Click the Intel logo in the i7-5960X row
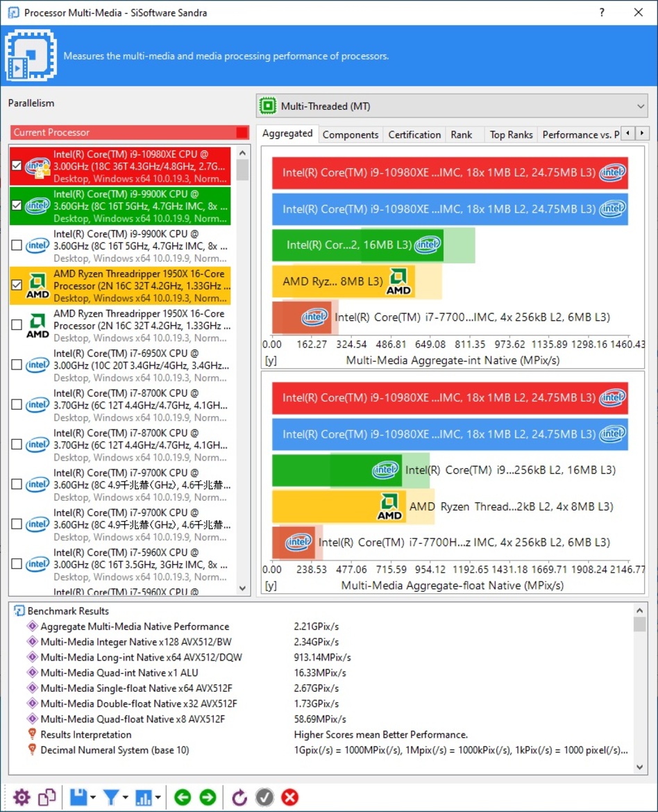The height and width of the screenshot is (812, 658). [x=37, y=564]
